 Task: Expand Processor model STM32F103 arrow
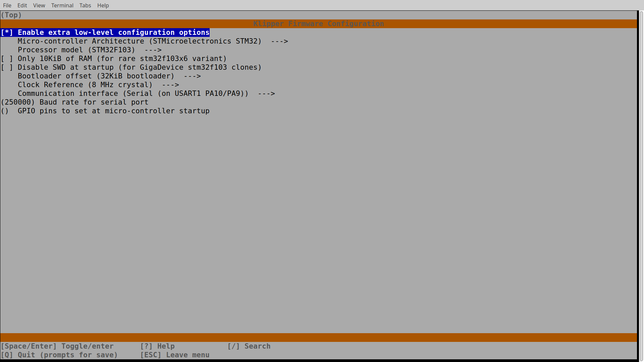(153, 50)
